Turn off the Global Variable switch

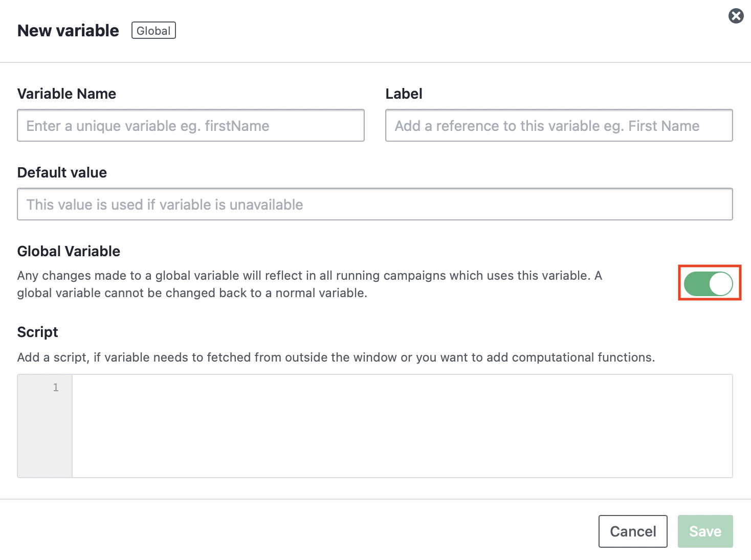tap(709, 284)
